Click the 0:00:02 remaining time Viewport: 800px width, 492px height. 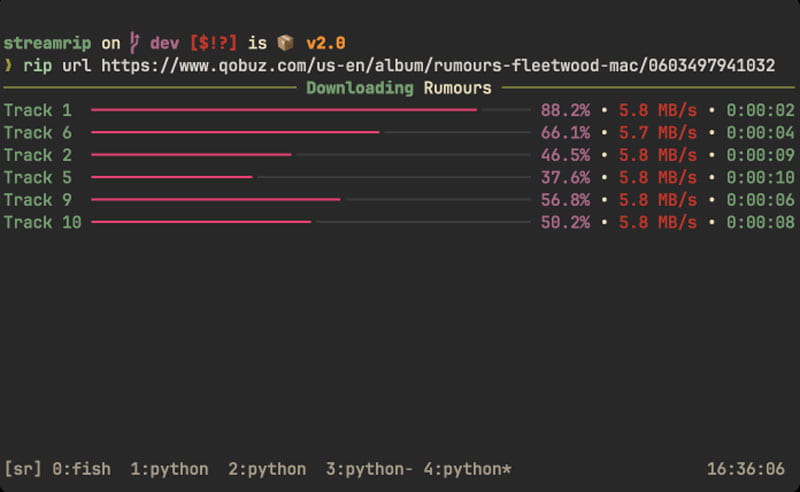point(761,110)
